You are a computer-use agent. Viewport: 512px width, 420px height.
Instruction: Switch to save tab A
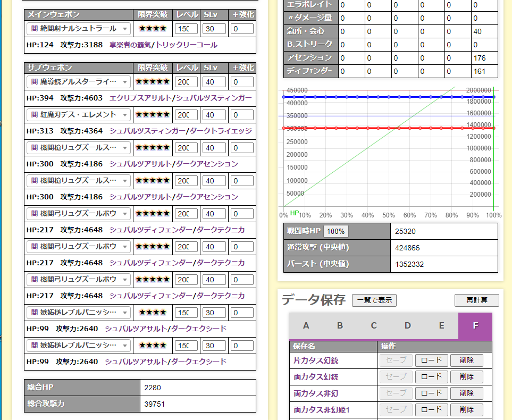(x=306, y=325)
